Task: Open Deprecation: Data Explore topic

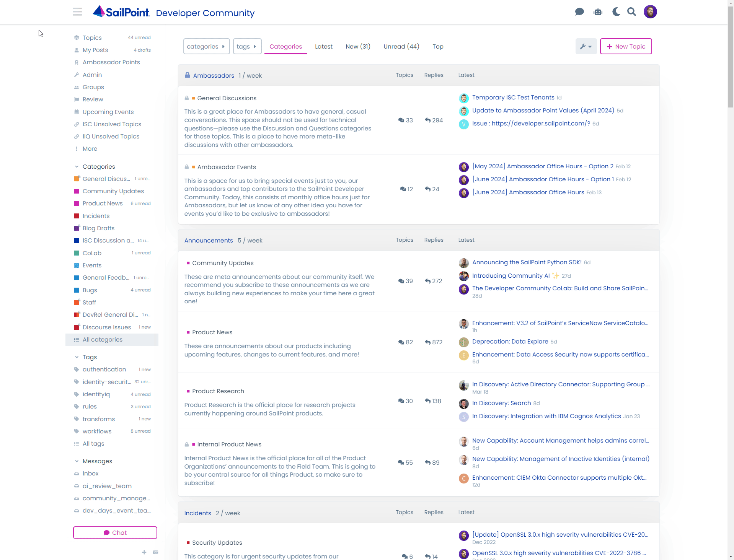Action: click(x=510, y=341)
